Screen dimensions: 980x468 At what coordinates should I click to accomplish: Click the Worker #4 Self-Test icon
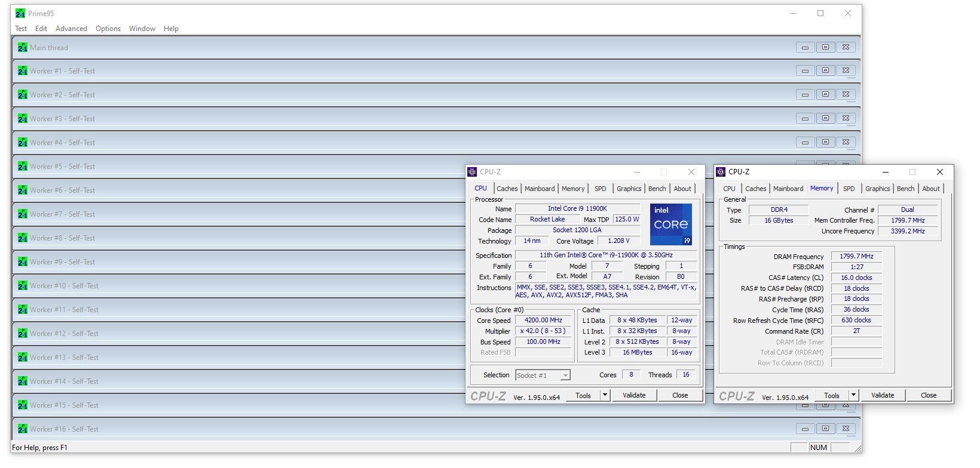point(23,142)
